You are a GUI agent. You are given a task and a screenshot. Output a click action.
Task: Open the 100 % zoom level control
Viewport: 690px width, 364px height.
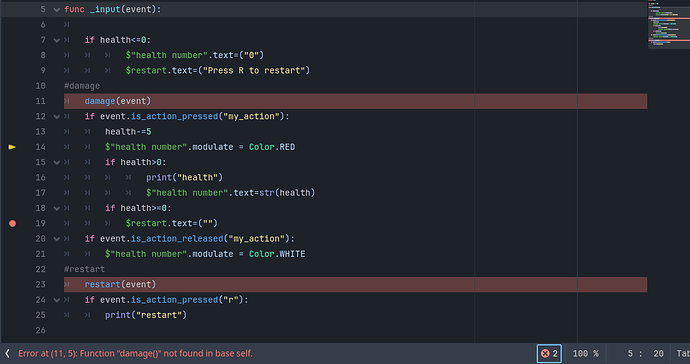point(585,353)
